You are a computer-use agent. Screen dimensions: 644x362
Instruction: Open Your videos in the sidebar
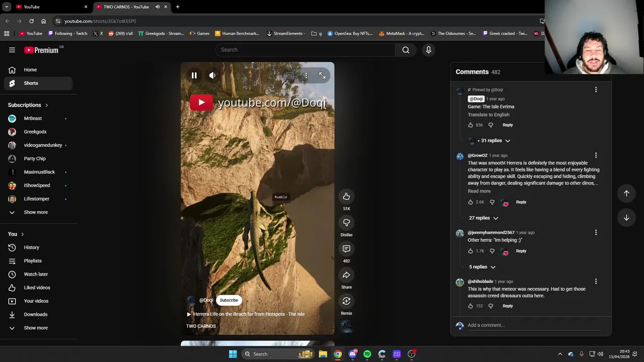coord(39,301)
